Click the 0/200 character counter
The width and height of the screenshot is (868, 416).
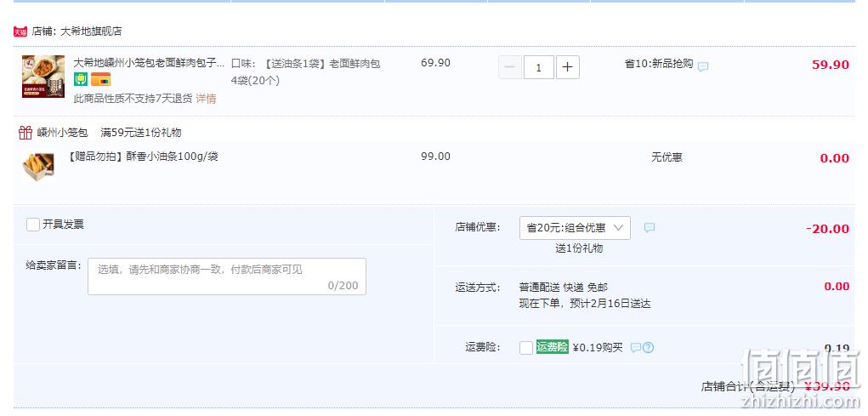click(x=343, y=286)
